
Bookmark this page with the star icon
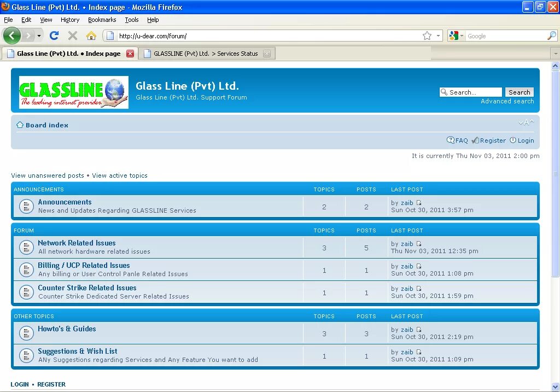(427, 36)
